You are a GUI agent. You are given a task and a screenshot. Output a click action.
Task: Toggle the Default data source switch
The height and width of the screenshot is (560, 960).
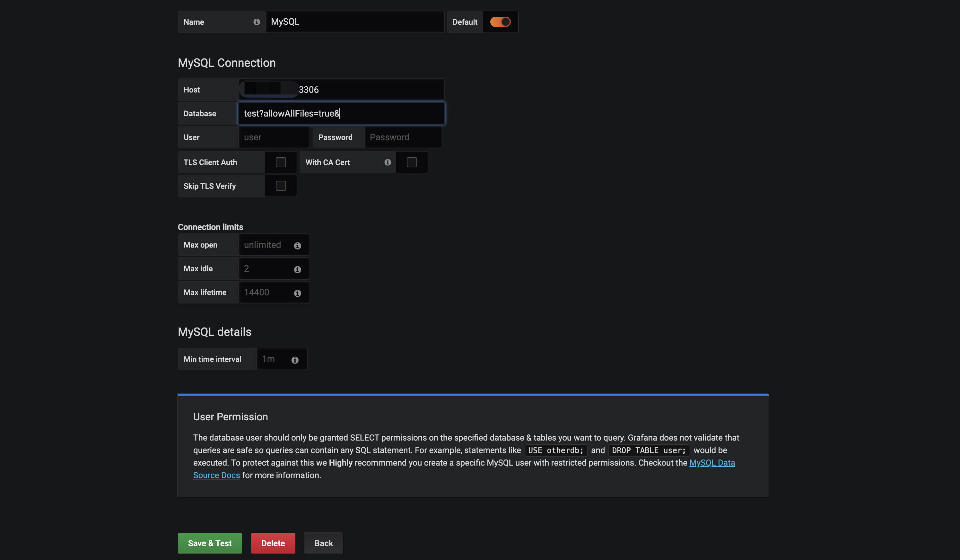tap(500, 22)
